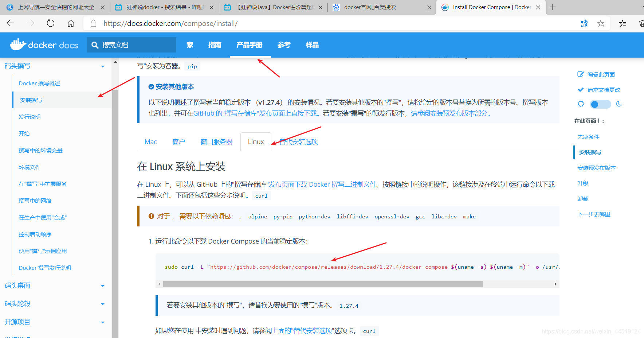The height and width of the screenshot is (338, 644).
Task: Select the Mac install tab
Action: pos(151,142)
